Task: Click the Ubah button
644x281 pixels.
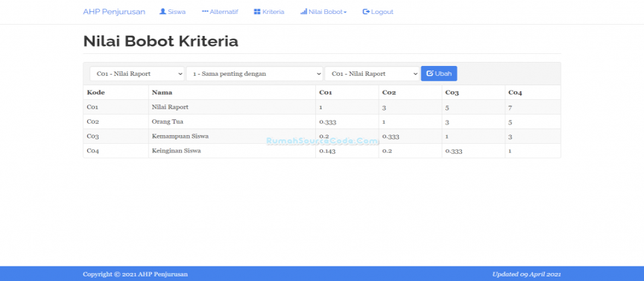Action: tap(439, 74)
